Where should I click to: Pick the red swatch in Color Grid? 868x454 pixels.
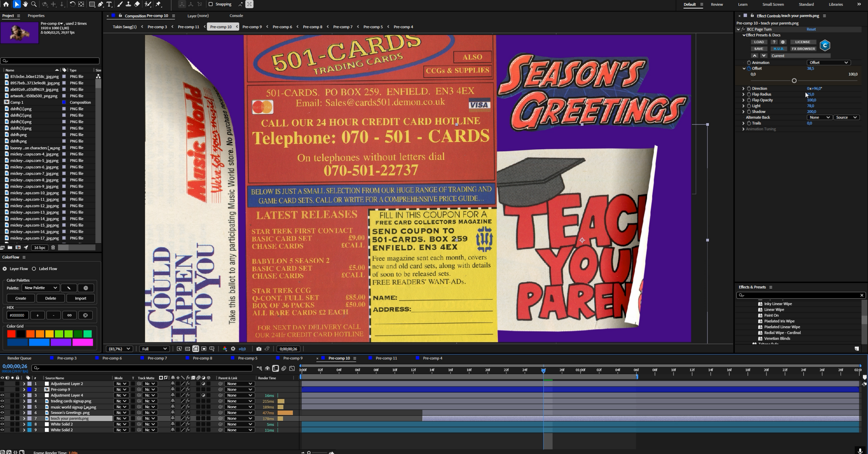11,333
